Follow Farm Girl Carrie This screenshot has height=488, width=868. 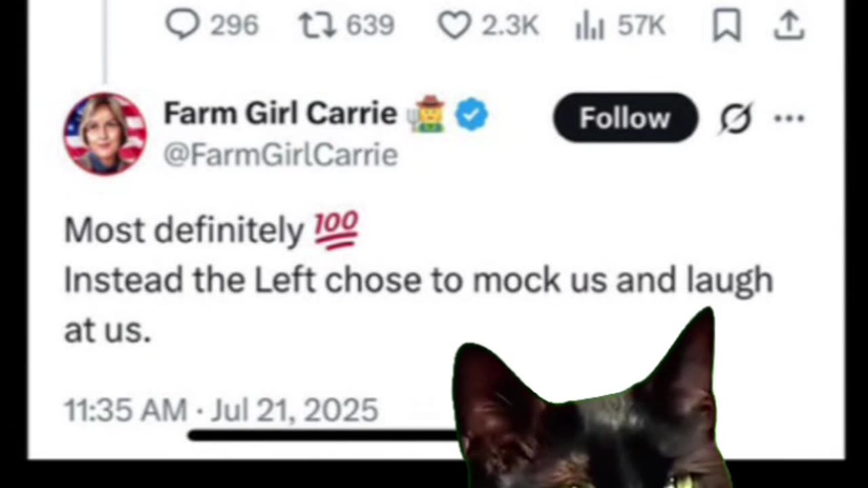tap(625, 118)
